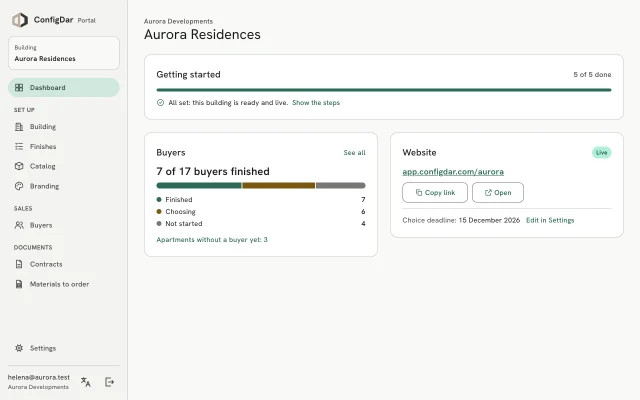The image size is (640, 400).
Task: Click the Branding palette icon
Action: click(19, 186)
